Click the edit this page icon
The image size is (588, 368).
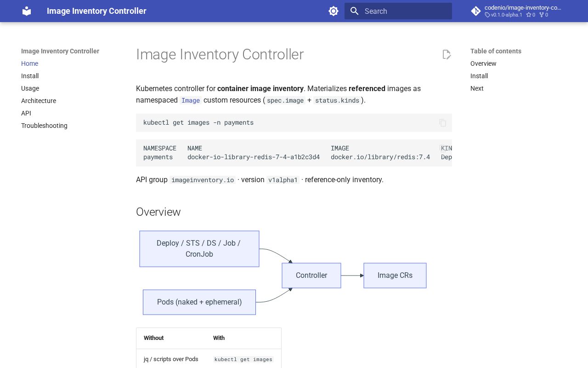tap(447, 55)
